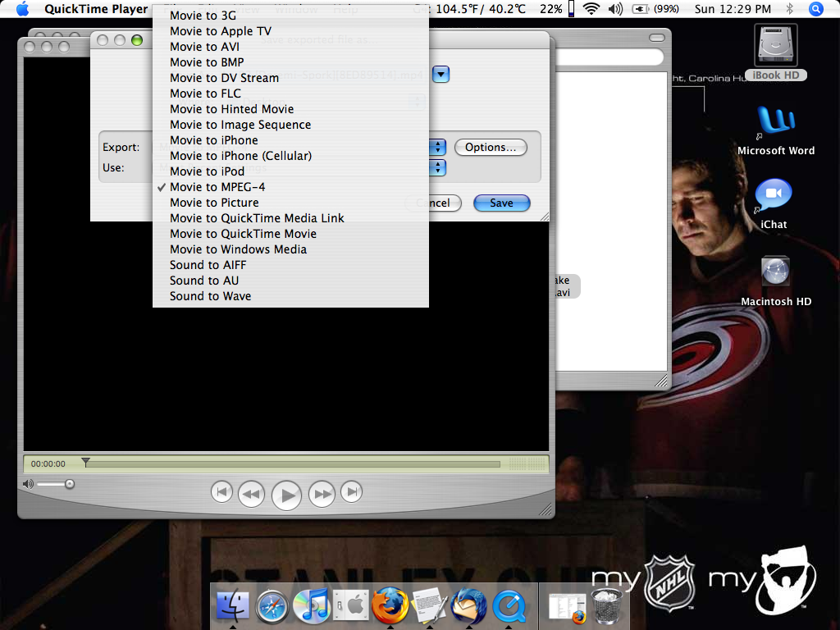Open the volume menu bar icon
Viewport: 840px width, 630px height.
(615, 8)
